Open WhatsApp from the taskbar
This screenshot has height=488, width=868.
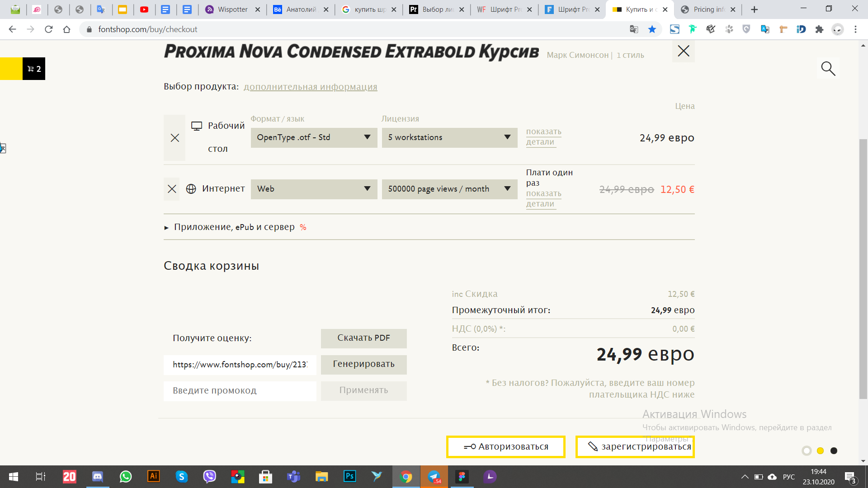[x=126, y=477]
